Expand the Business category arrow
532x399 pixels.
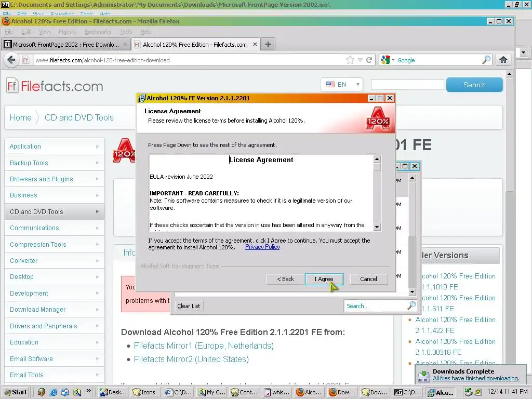(97, 195)
